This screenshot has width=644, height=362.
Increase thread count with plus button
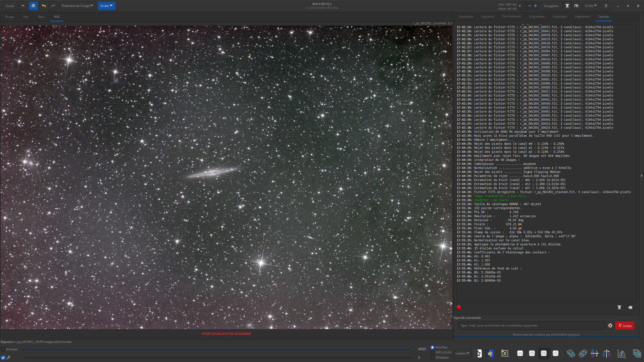point(536,6)
